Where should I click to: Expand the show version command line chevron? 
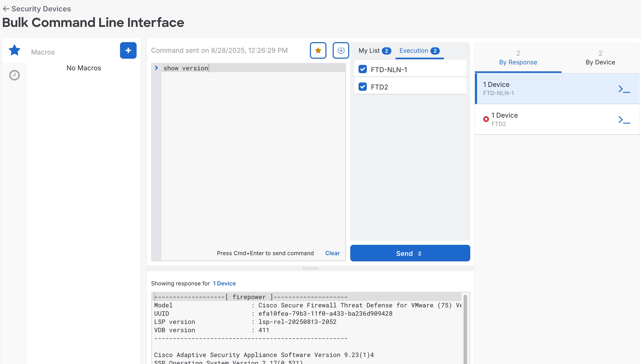point(156,68)
